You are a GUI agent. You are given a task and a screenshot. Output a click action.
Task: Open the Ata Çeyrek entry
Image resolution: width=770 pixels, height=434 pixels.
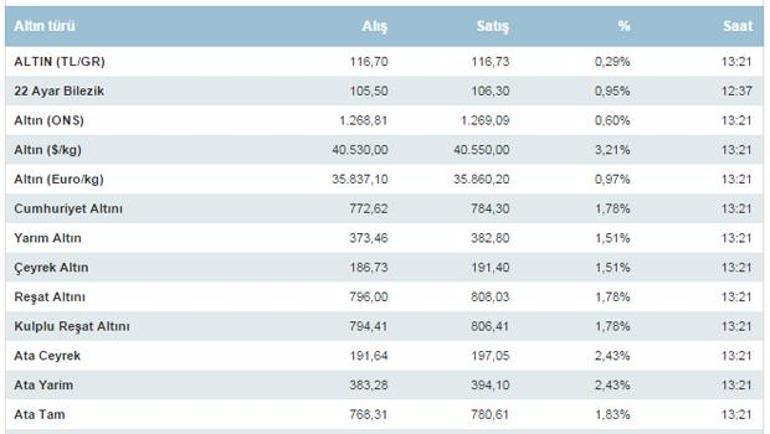click(48, 356)
